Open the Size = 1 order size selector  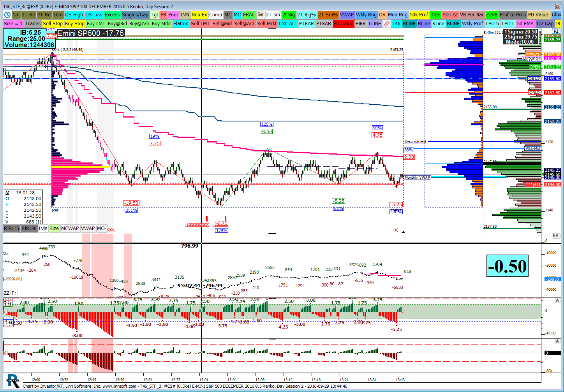tap(14, 24)
